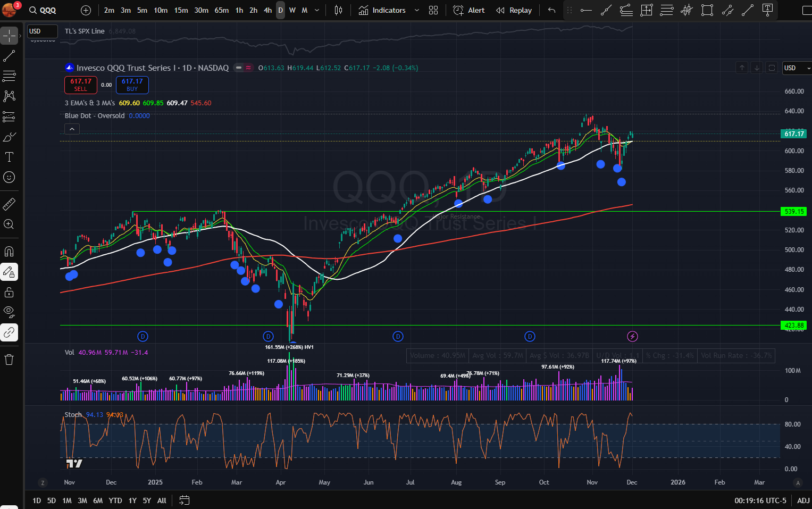Switch to the W weekly timeframe
The image size is (812, 509).
point(292,10)
